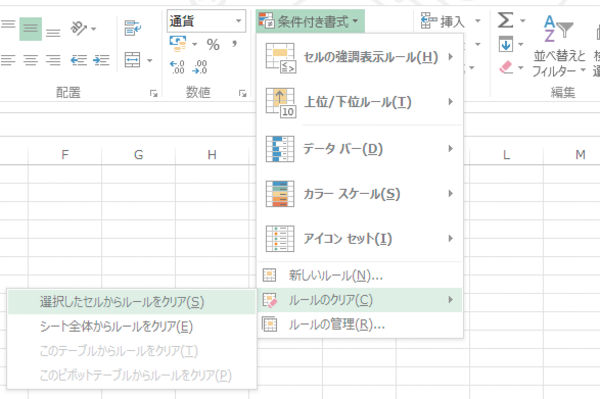Screen dimensions: 600x399
Task: Click the Fill down icon
Action: (x=506, y=44)
